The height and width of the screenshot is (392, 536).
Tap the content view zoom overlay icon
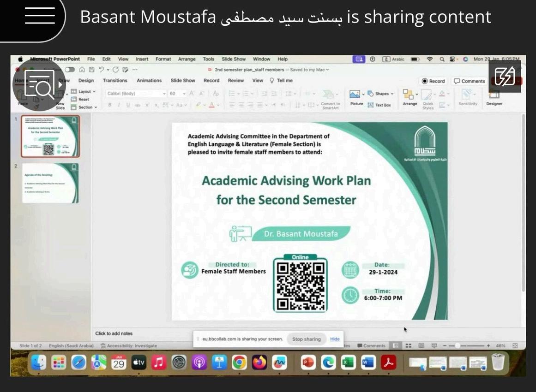tap(39, 85)
